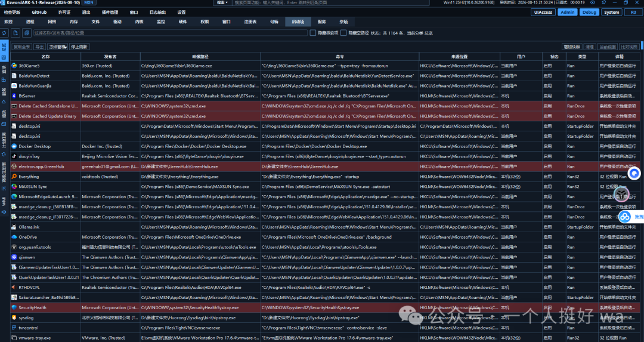Toggle the Admin privilege button

coord(568,13)
